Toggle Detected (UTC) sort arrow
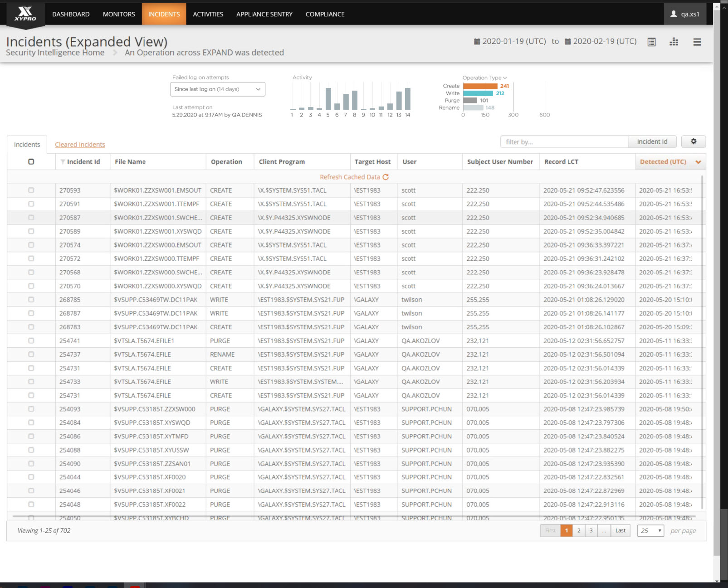 point(698,162)
